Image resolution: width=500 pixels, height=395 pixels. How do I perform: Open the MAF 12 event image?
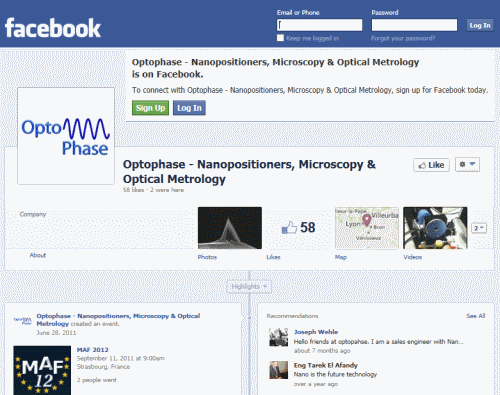click(42, 370)
